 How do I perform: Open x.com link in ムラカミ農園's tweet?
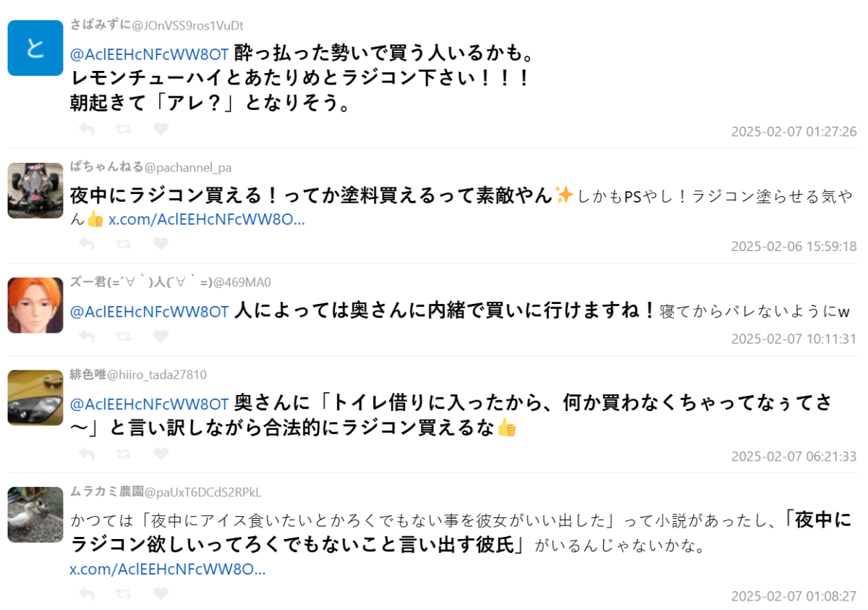coord(168,569)
